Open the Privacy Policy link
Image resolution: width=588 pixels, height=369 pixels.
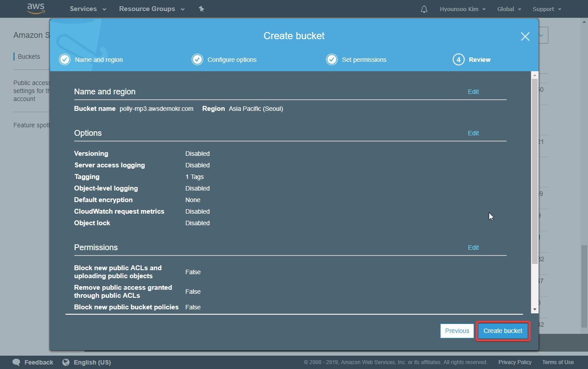coord(515,362)
